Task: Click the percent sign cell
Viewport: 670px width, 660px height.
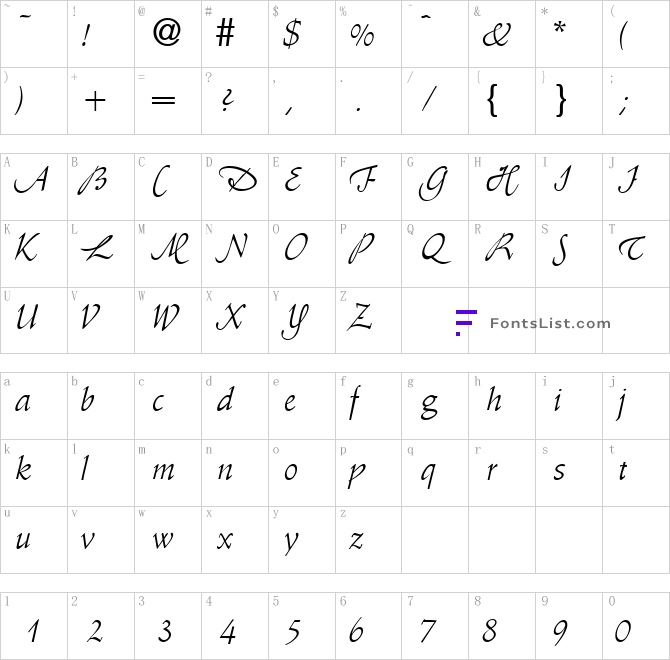Action: click(x=369, y=34)
